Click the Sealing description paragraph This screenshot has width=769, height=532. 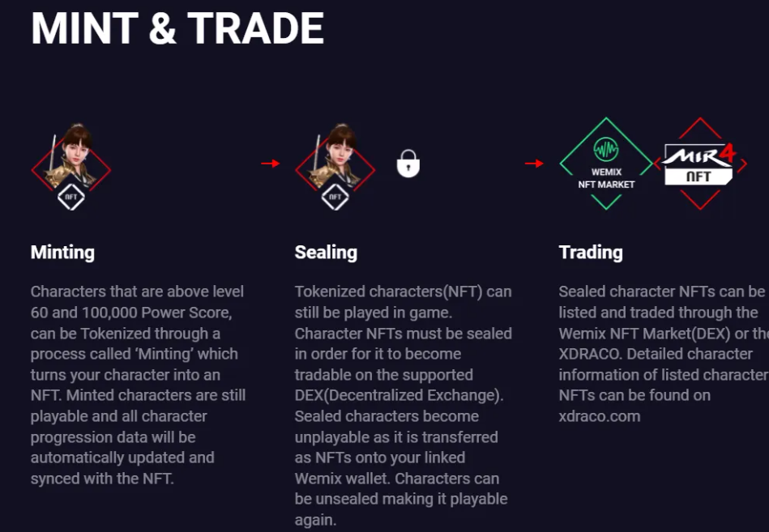coord(403,406)
